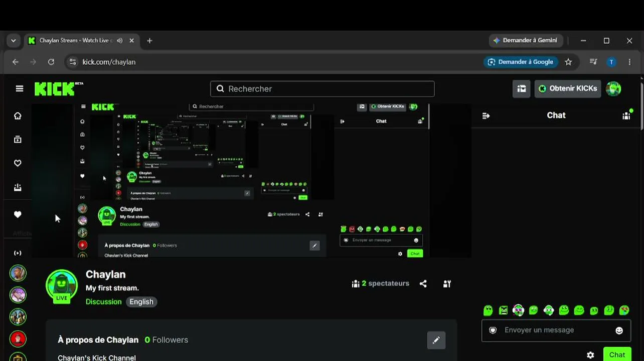Edit the À propos de Chaylan section
This screenshot has width=644, height=361.
point(436,340)
